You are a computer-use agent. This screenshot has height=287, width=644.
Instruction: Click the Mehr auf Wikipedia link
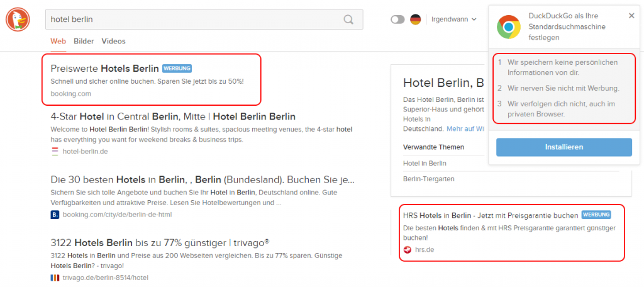[x=465, y=128]
